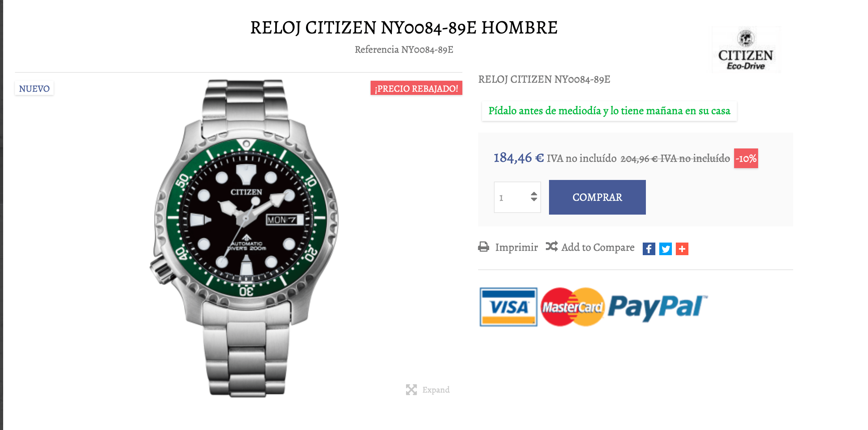
Task: Click the Add to Compare link
Action: tap(598, 247)
